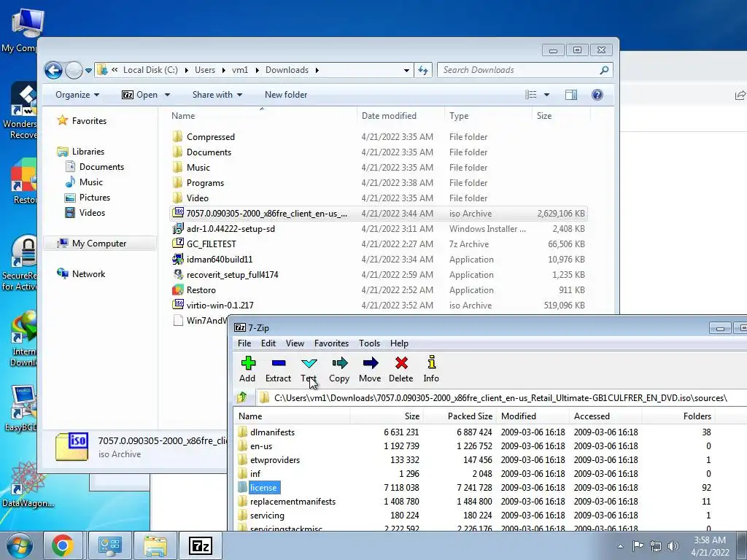
Task: Open the DataWagon desktop shortcut
Action: click(x=28, y=485)
